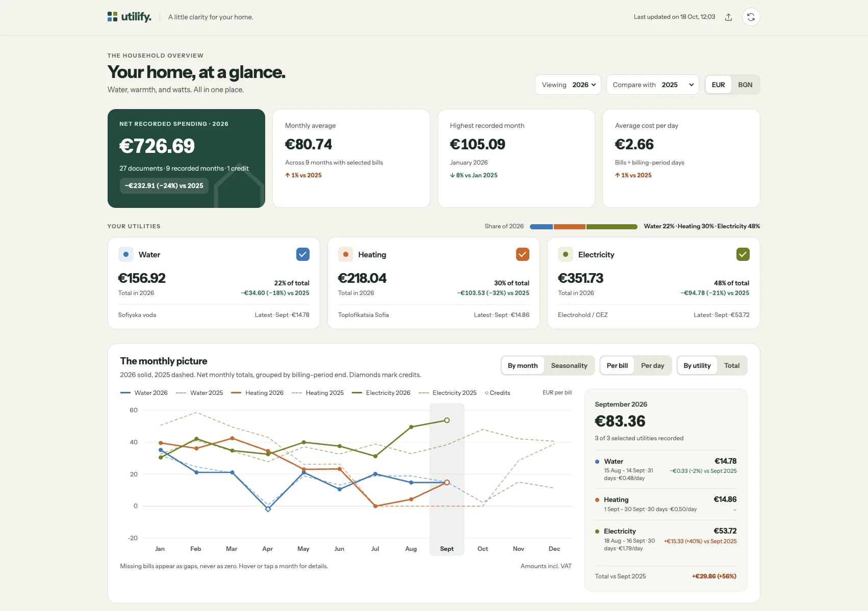Toggle Heating 2025 legend series
The height and width of the screenshot is (611, 868).
coord(318,393)
